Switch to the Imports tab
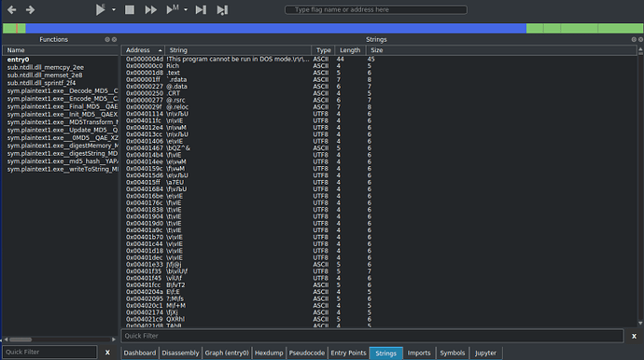644x360 pixels. [x=419, y=353]
